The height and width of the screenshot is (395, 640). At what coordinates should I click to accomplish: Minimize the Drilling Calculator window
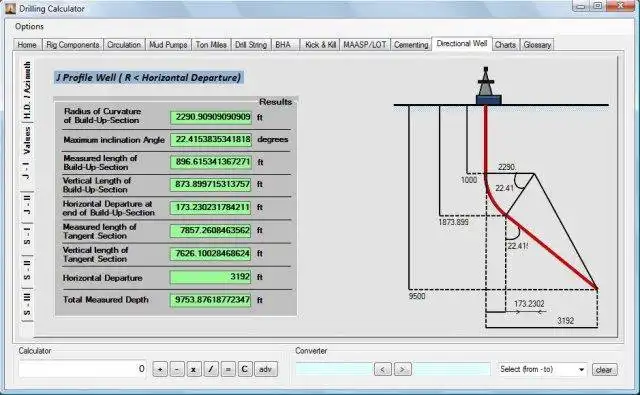click(581, 6)
